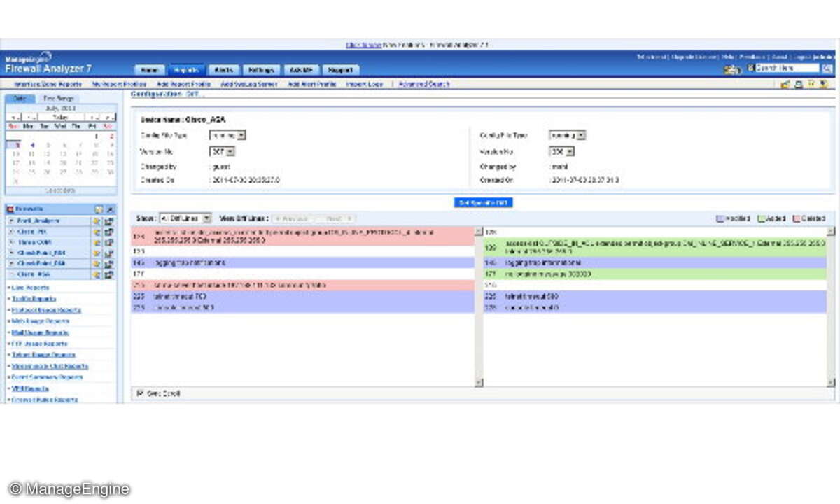Open Add Syslog Server link
Screen dimensions: 840x504
[249, 84]
